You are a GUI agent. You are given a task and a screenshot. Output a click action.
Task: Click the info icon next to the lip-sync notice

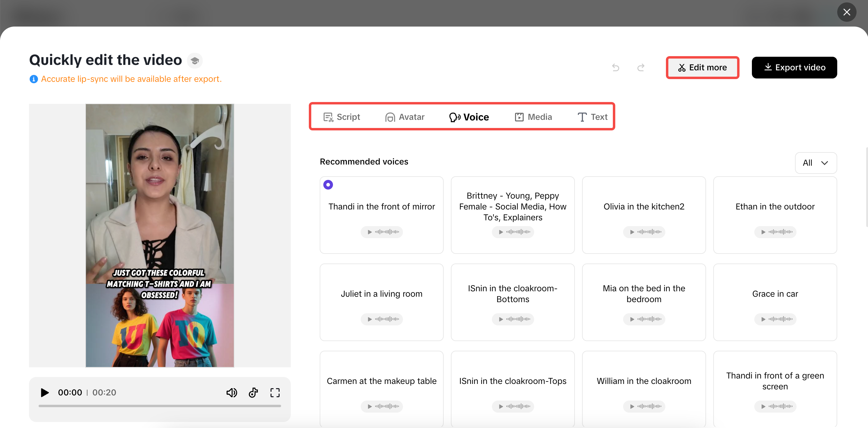pos(33,79)
